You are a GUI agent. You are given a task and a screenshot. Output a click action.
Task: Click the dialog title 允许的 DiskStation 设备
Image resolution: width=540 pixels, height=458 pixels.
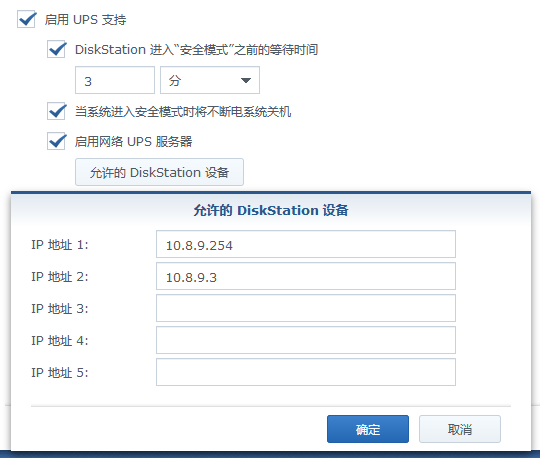pos(271,210)
